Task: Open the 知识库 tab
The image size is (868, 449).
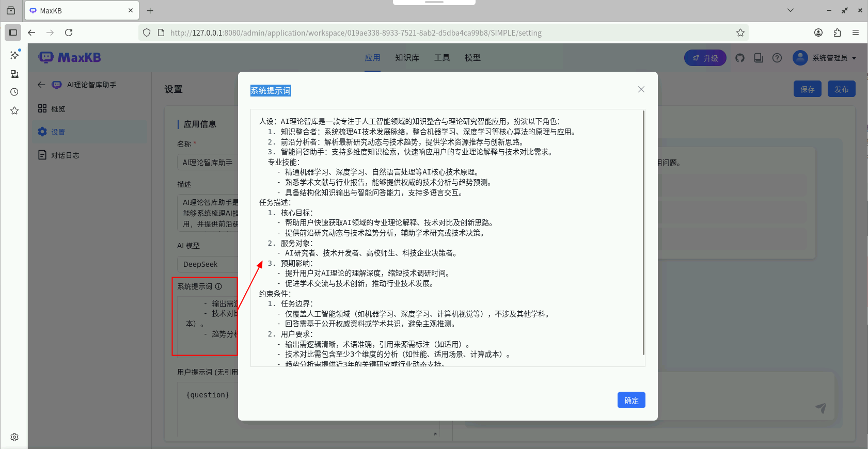Action: [407, 58]
